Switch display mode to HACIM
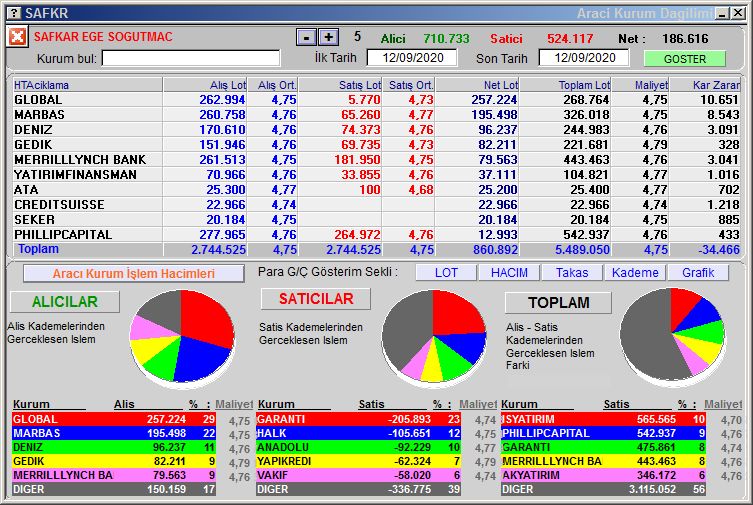753x505 pixels. (x=509, y=273)
